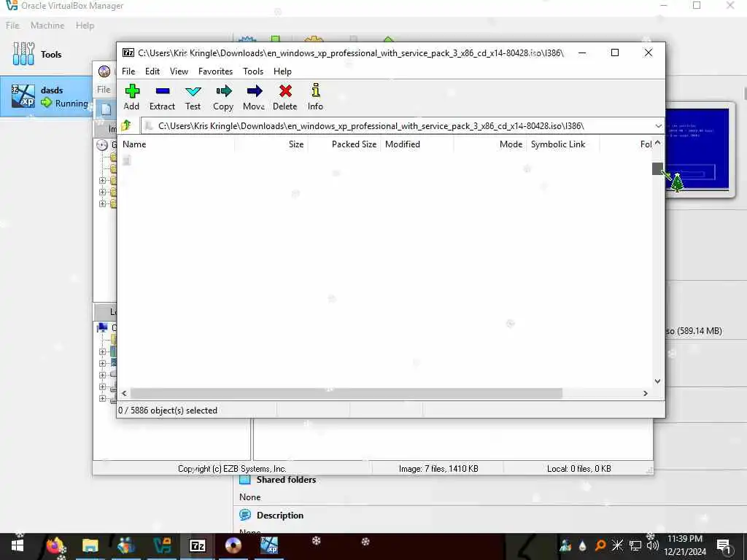This screenshot has width=747, height=560.
Task: Click the horizontal scrollbar thumb in 7-Zip
Action: (x=347, y=393)
